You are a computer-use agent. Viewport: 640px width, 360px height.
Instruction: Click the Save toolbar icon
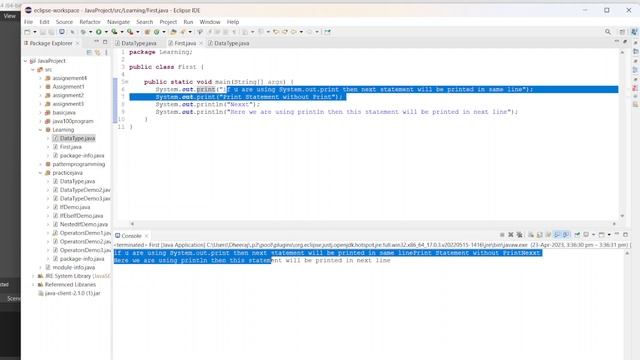click(x=42, y=32)
